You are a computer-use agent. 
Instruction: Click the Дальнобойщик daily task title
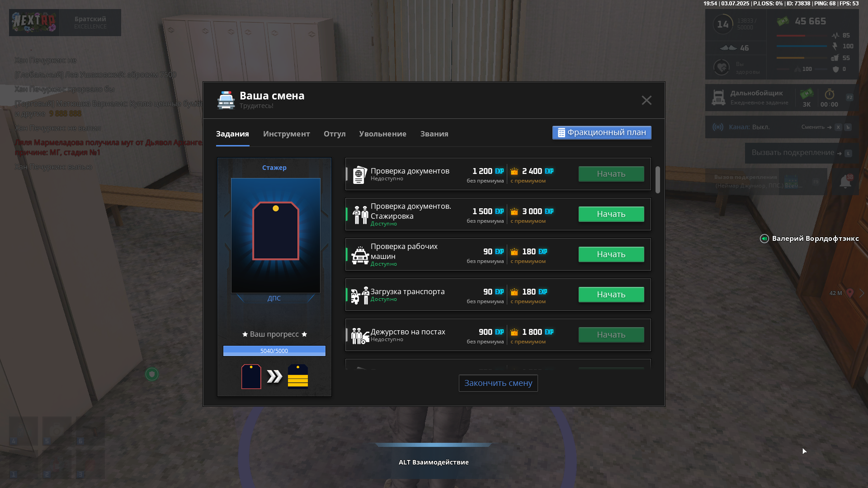[x=757, y=93]
